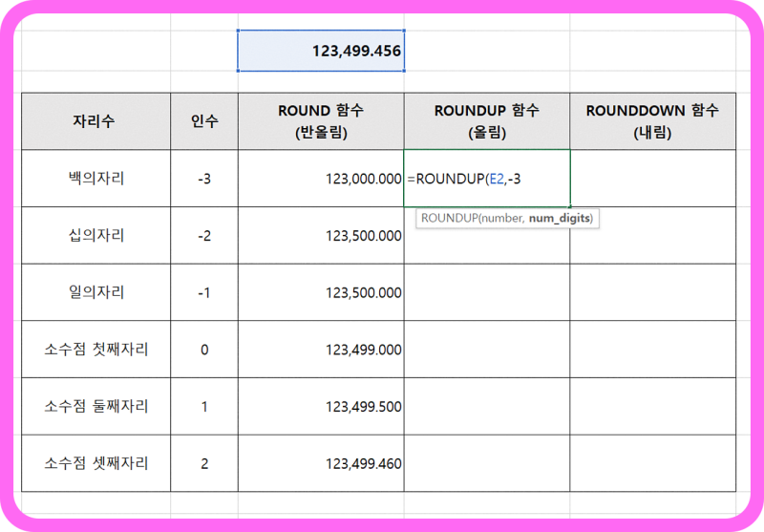Screen dimensions: 764x532
Task: Click the ROUNDUP function tooltip name
Action: (449, 218)
